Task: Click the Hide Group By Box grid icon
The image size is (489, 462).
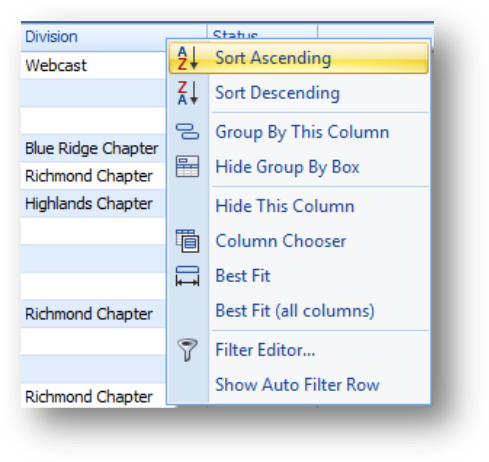Action: click(x=187, y=166)
